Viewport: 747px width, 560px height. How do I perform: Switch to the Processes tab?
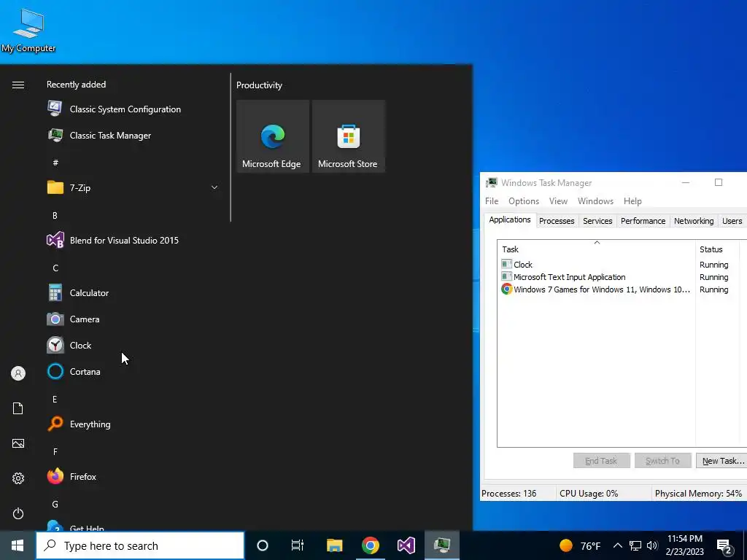pyautogui.click(x=557, y=221)
